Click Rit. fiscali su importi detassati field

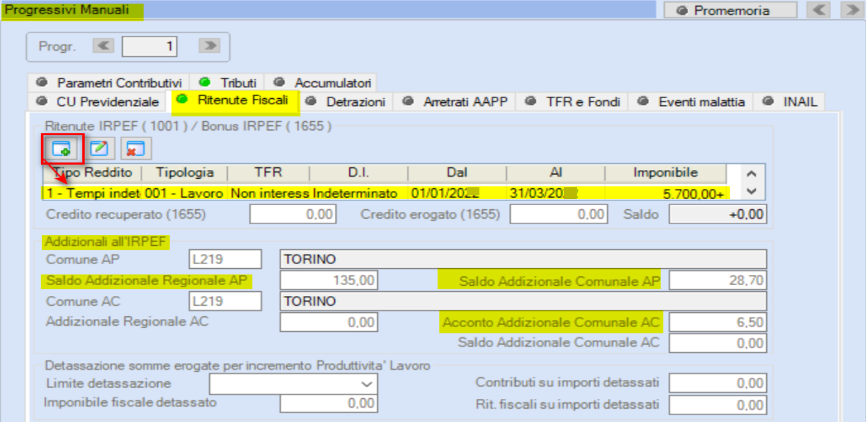718,405
